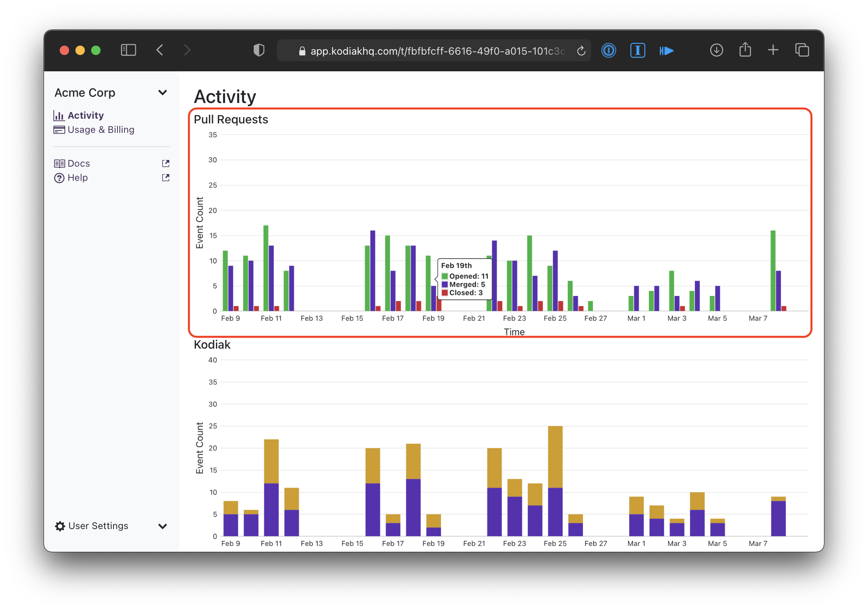Reload page using refresh icon
The height and width of the screenshot is (610, 868).
coord(581,51)
